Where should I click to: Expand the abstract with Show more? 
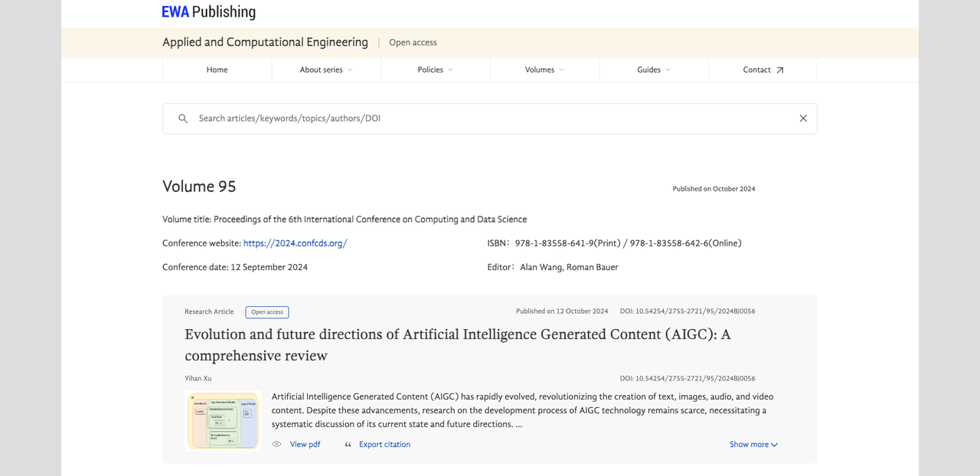point(753,445)
